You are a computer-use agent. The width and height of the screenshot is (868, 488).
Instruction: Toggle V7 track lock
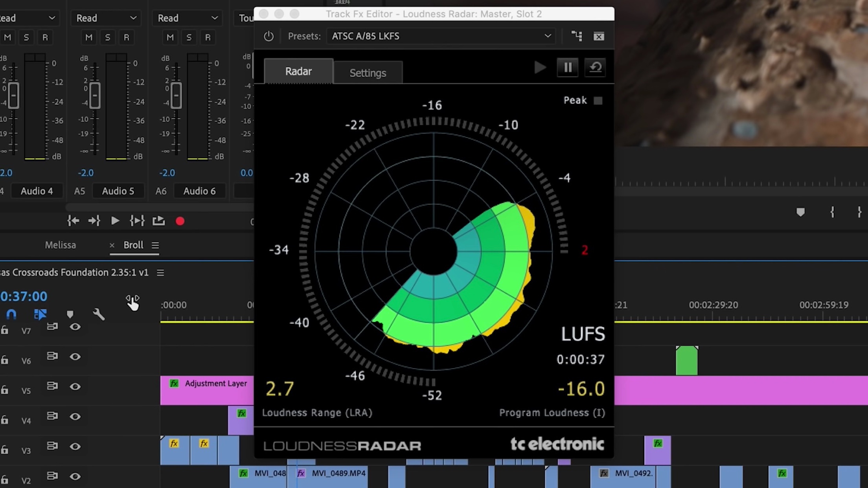5,330
